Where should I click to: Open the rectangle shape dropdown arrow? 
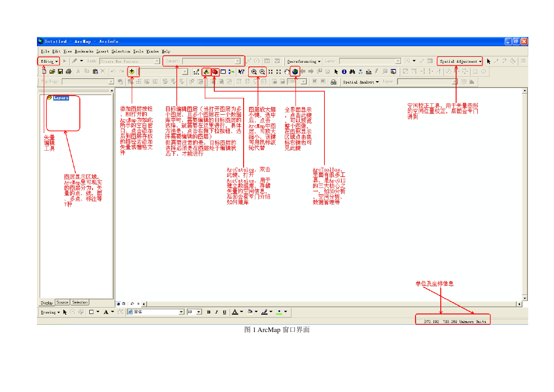coord(98,312)
